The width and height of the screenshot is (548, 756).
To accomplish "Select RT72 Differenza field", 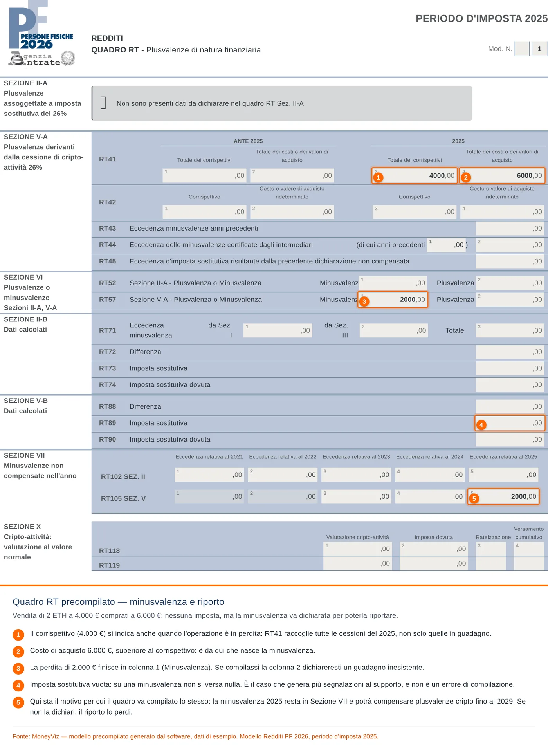I will click(510, 352).
